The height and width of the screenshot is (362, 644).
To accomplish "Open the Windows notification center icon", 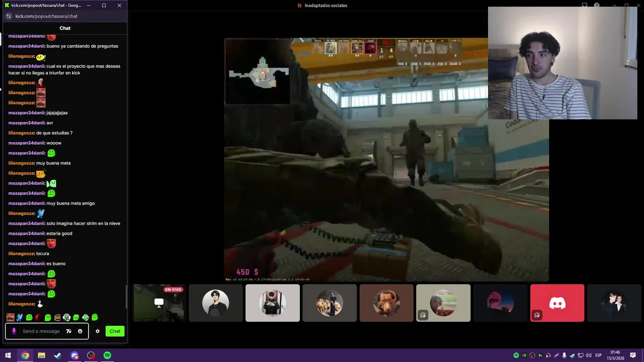I will [x=633, y=355].
